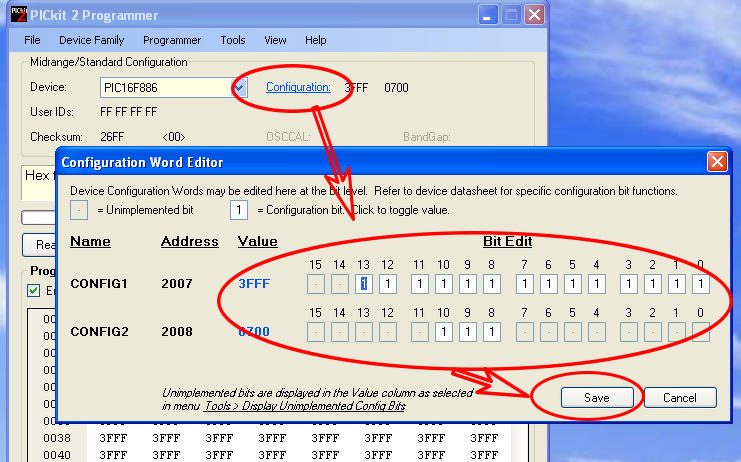Click the Configuration link
This screenshot has width=741, height=462.
(298, 87)
